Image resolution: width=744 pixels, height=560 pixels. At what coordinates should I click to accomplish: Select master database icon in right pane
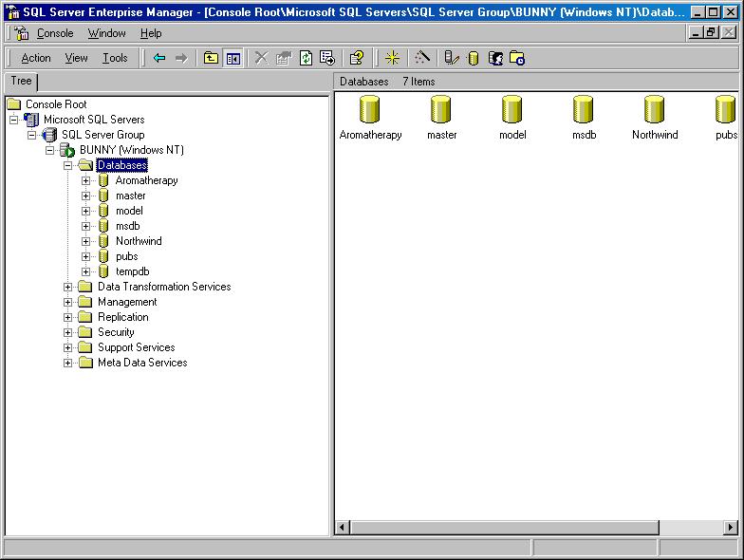point(440,109)
